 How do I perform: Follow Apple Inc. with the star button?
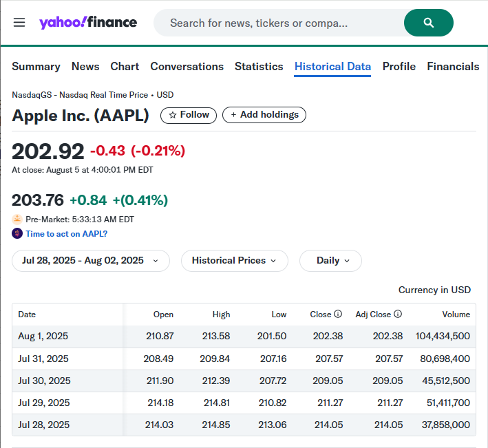[189, 115]
